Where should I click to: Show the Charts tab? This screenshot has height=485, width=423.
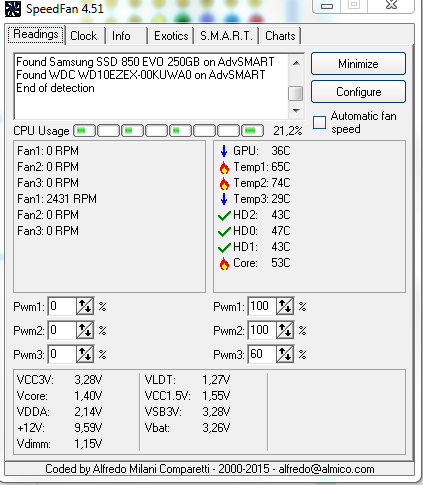[280, 36]
